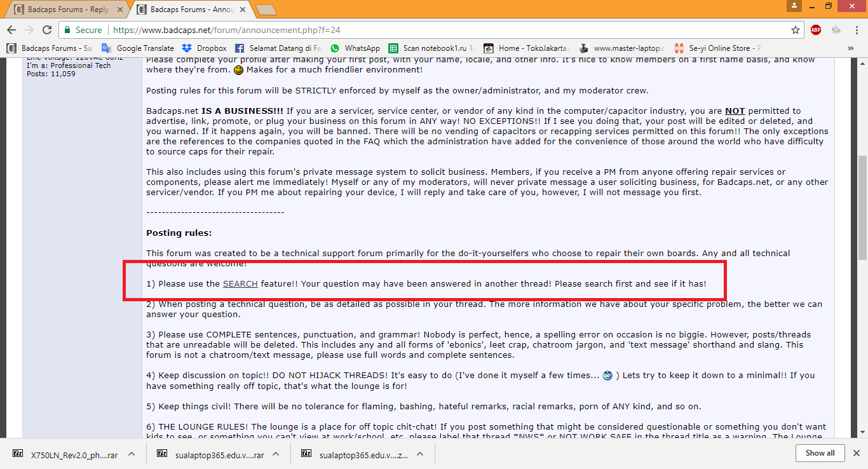The image size is (868, 469).
Task: Click the 'Posting rules:' heading
Action: [x=179, y=233]
